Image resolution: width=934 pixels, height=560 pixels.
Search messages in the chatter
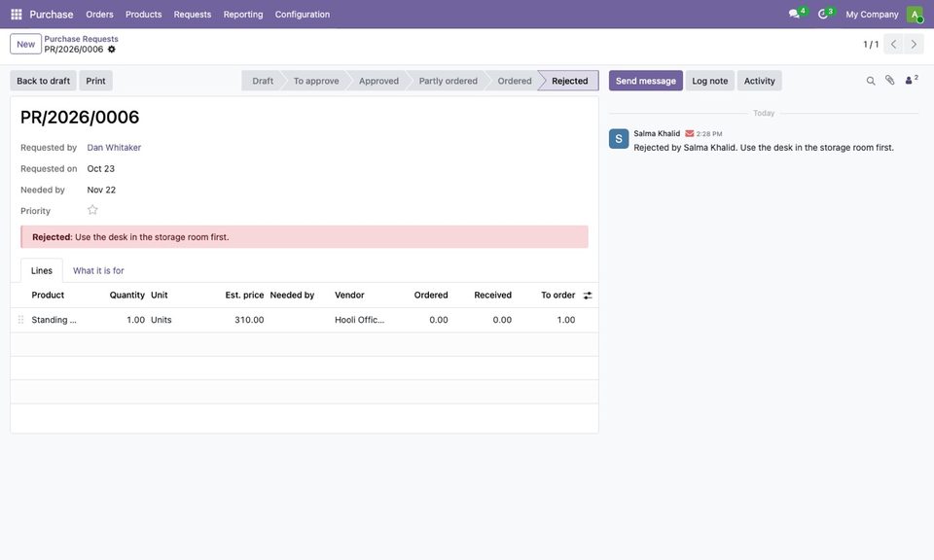click(x=871, y=81)
